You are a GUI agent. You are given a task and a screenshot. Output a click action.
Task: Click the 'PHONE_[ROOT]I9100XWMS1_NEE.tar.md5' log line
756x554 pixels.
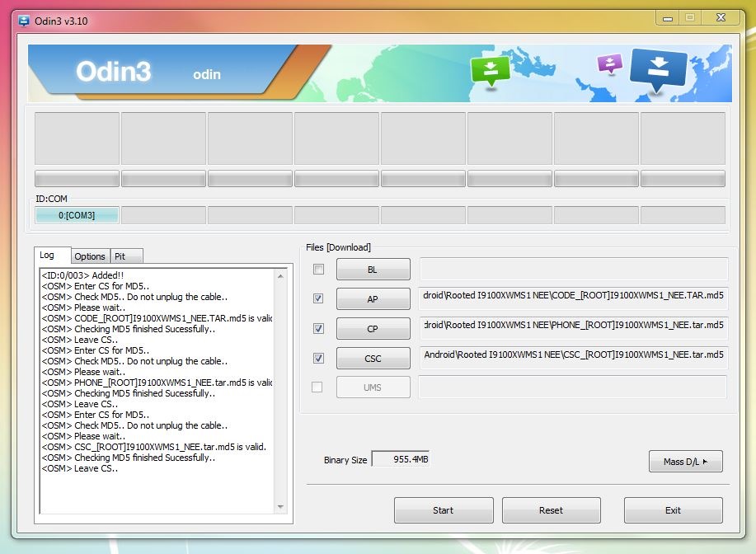pyautogui.click(x=157, y=383)
